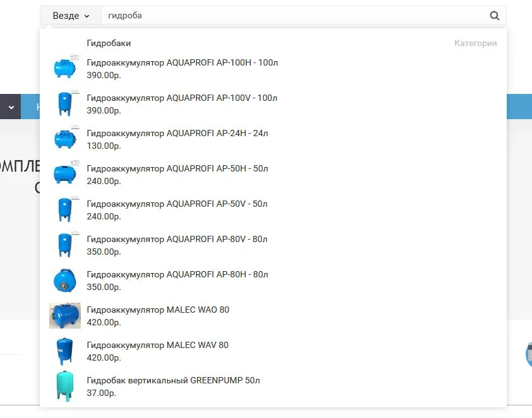This screenshot has height=418, width=532.
Task: Open the Везде search scope dropdown
Action: pyautogui.click(x=71, y=16)
